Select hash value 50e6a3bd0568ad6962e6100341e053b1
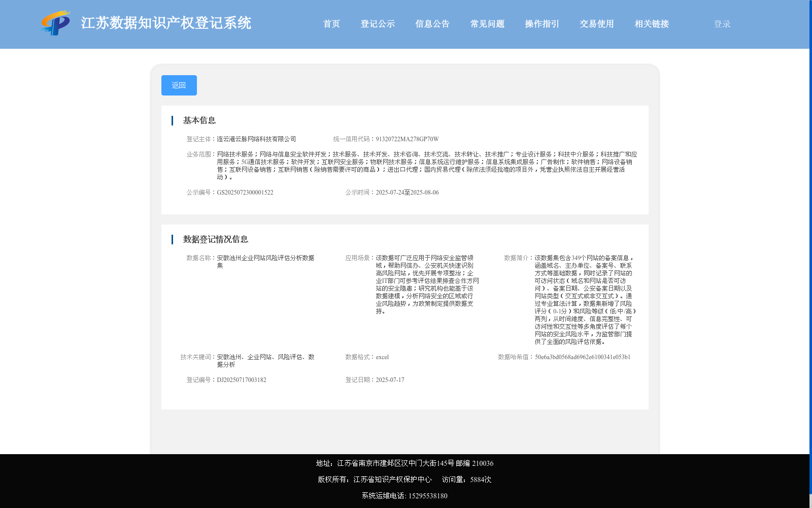This screenshot has width=812, height=508. pos(583,357)
